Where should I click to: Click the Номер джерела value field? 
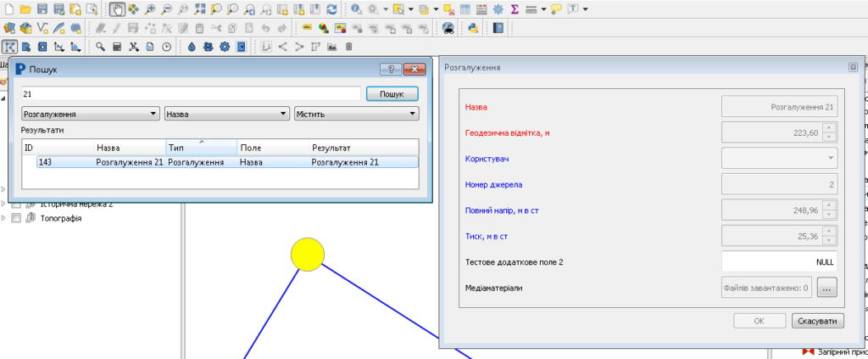(780, 184)
